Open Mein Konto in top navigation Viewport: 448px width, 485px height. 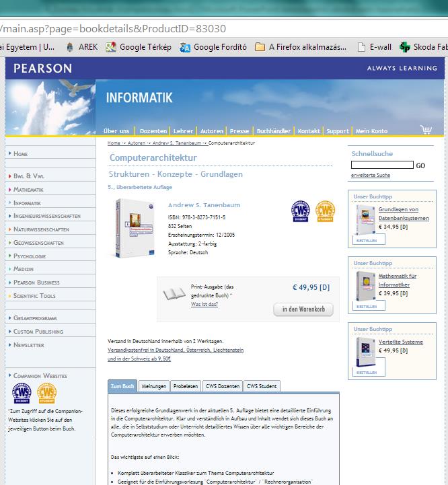pos(371,131)
